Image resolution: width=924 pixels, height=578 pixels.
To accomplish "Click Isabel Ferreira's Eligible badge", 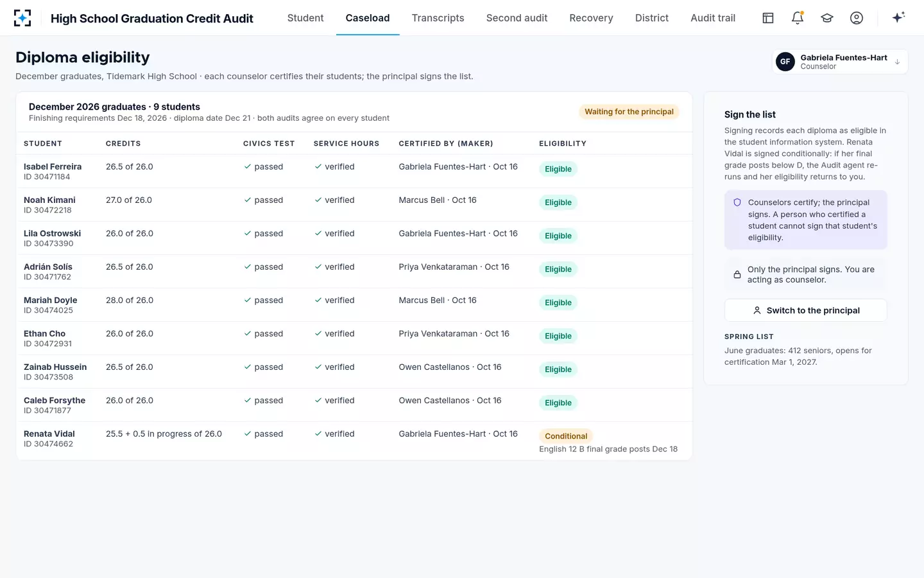I will pyautogui.click(x=558, y=169).
